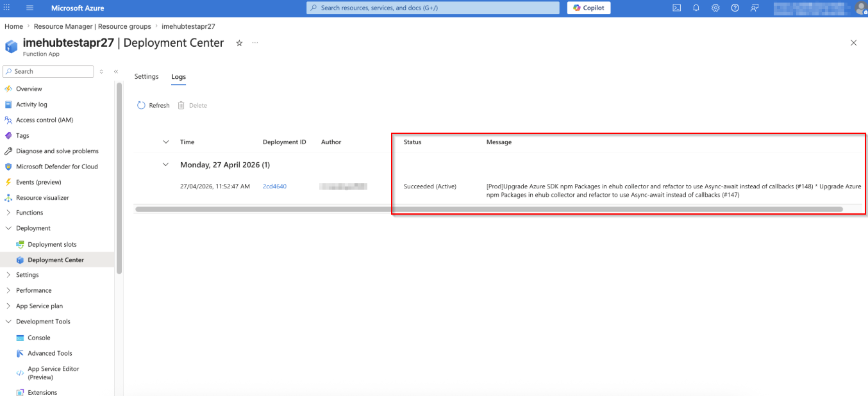The width and height of the screenshot is (868, 396).
Task: Favorite the resource with the star icon
Action: (x=239, y=43)
